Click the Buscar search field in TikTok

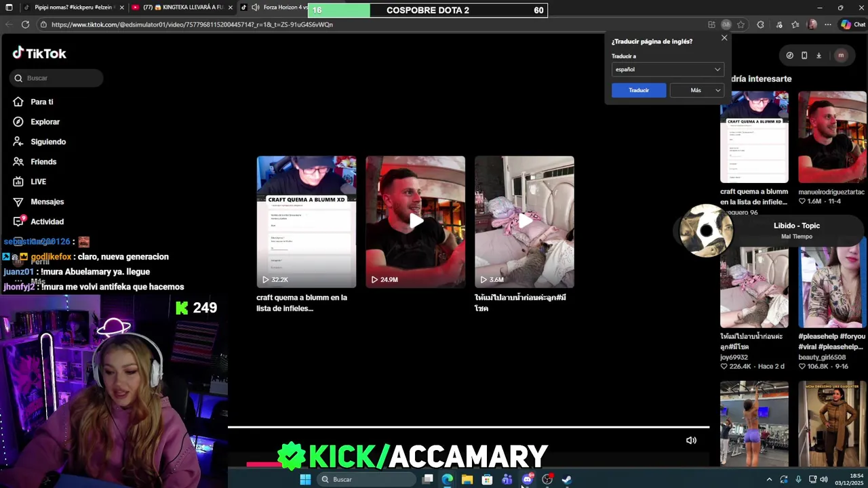tap(56, 78)
